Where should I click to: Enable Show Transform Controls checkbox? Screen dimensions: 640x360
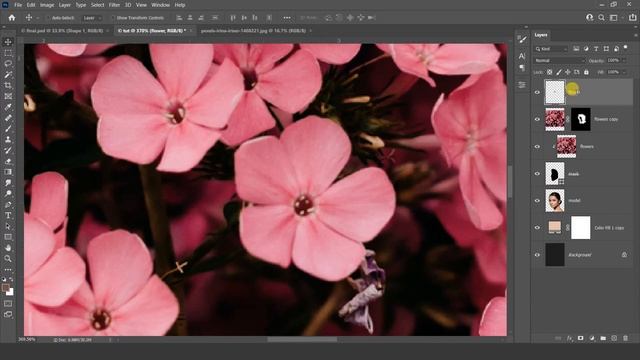click(113, 18)
